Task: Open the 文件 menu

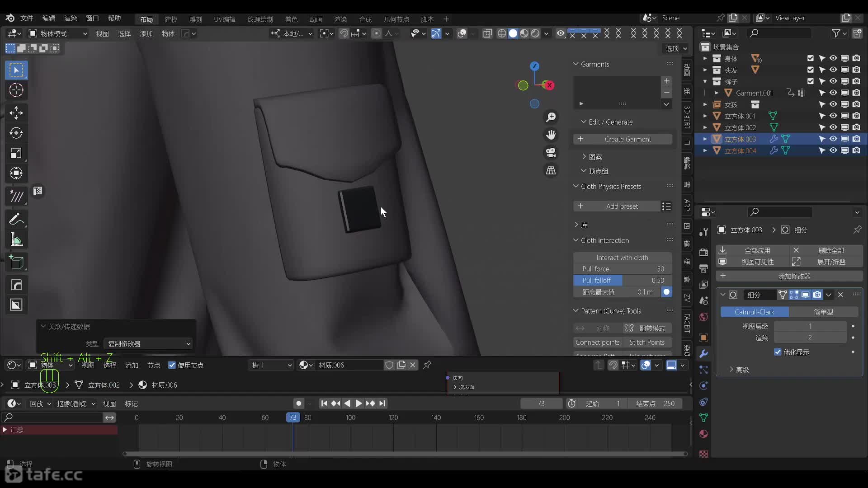Action: (27, 18)
